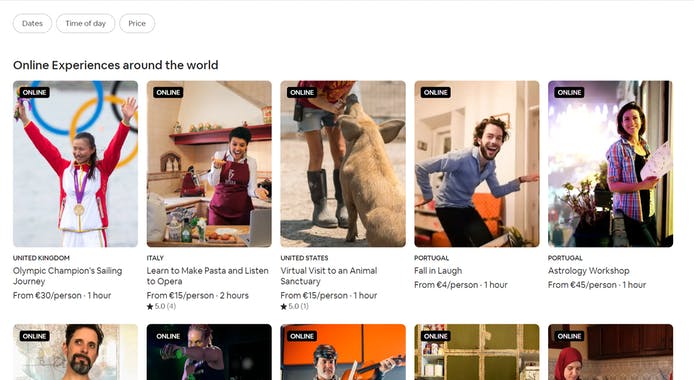Open the Price filter
This screenshot has height=380, width=694.
tap(137, 23)
